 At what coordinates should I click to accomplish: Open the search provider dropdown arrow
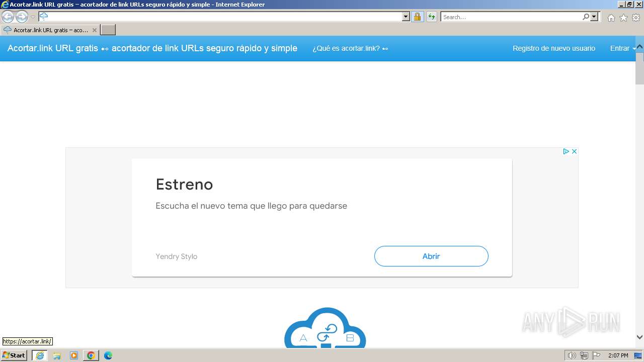(594, 17)
